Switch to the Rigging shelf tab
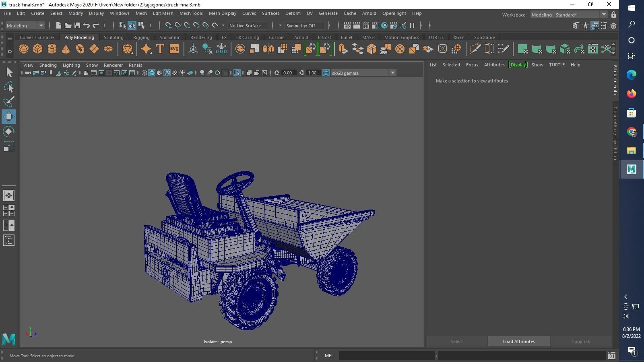Image resolution: width=644 pixels, height=362 pixels. coord(141,37)
